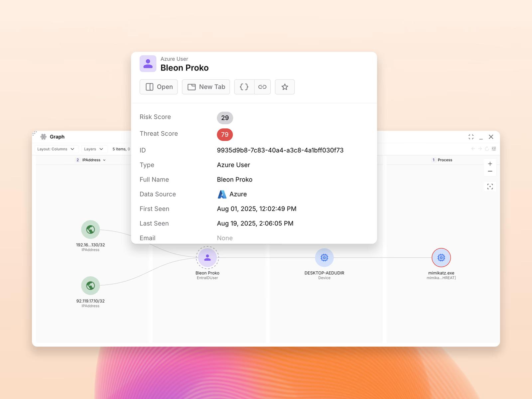Collapse the Graph panel from fullscreen
This screenshot has height=399, width=532.
point(471,137)
